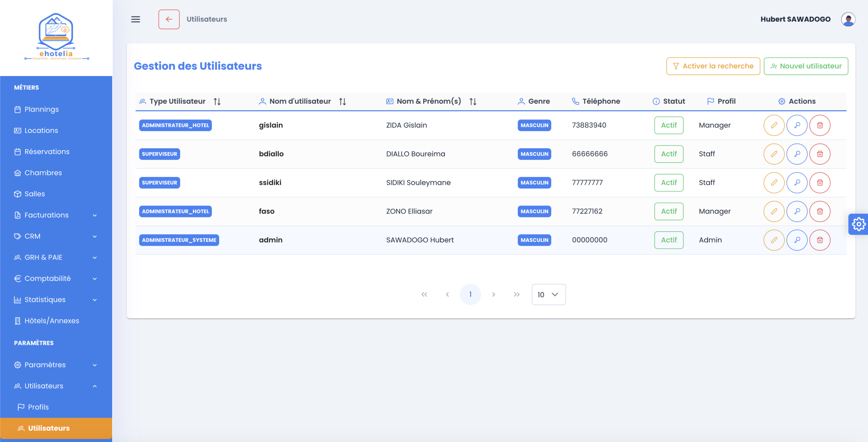Toggle the hamburger sidebar menu

pyautogui.click(x=136, y=19)
